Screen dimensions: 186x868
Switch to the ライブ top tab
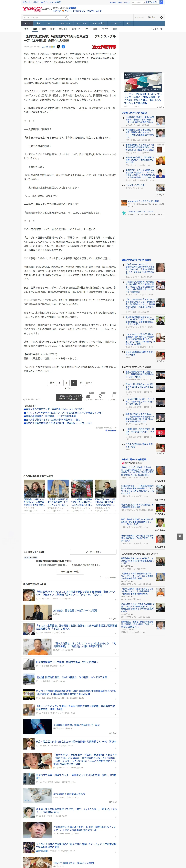tap(49, 24)
